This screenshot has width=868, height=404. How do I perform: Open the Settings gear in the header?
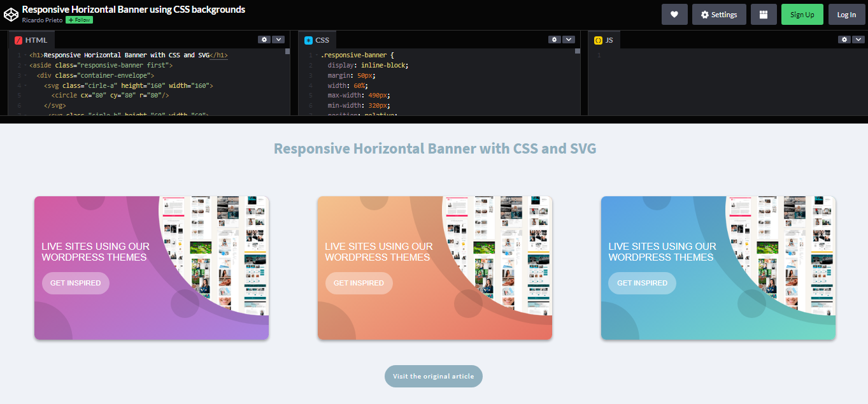[719, 14]
